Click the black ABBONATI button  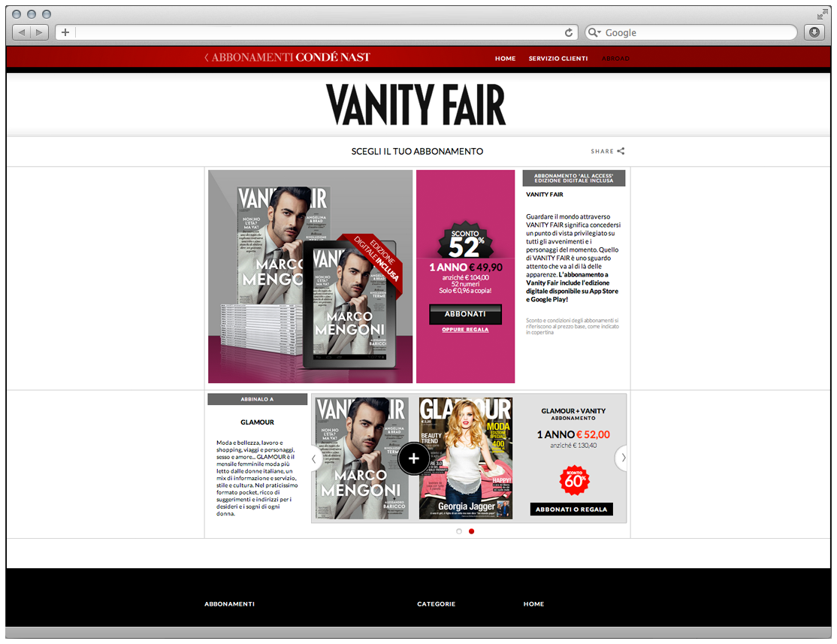[x=466, y=314]
